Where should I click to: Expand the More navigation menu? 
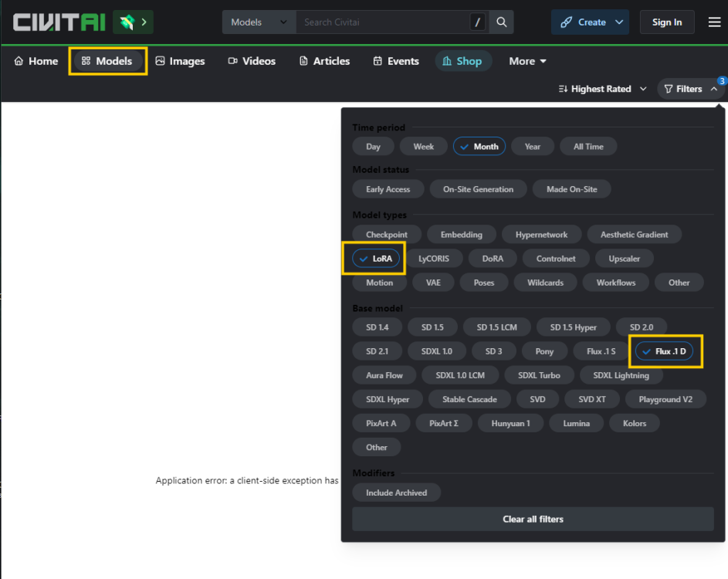click(x=527, y=61)
